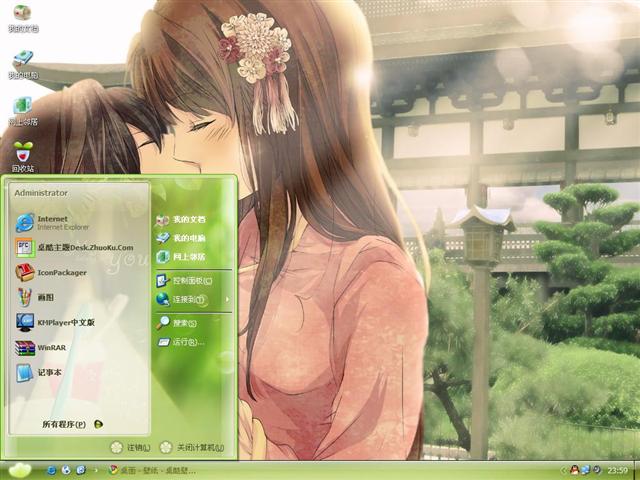Open the Recycle Bin desktop icon
The height and width of the screenshot is (480, 640).
(22, 157)
